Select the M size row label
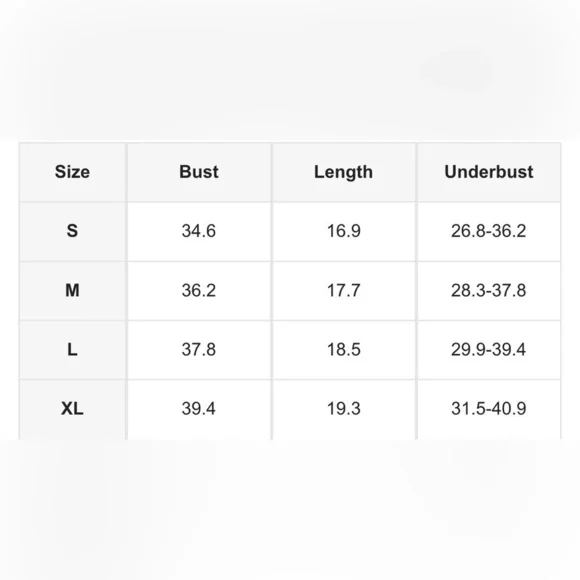 [72, 290]
